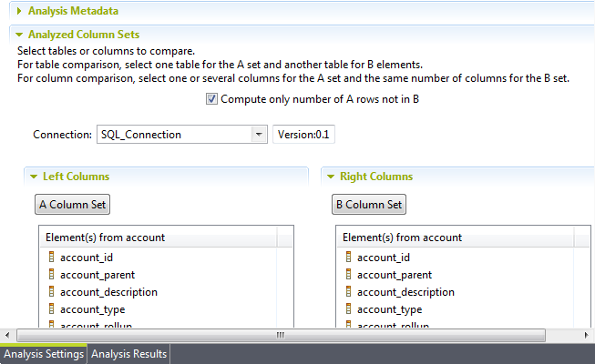Open the SQL_Connection dropdown

[x=257, y=135]
